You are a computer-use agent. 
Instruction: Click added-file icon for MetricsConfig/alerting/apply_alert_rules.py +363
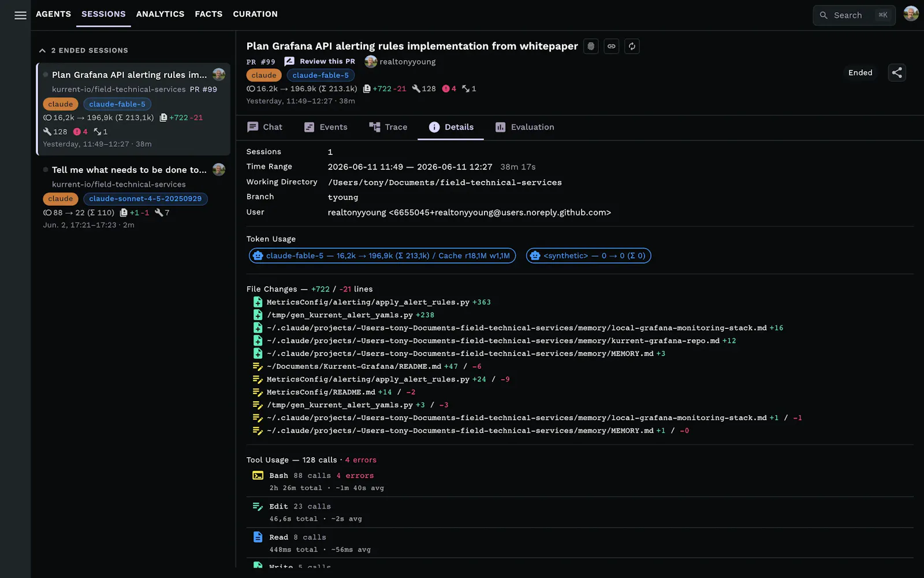point(258,302)
